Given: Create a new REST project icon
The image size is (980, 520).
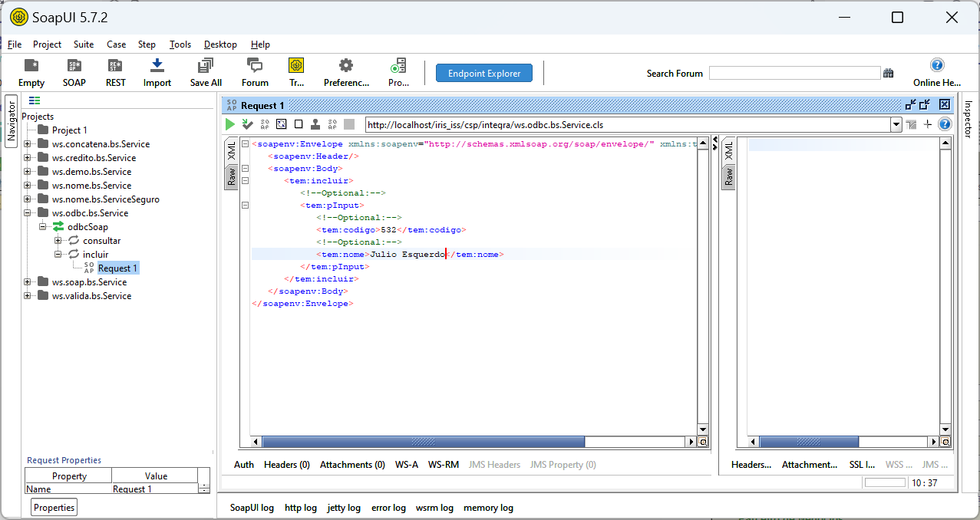Looking at the screenshot, I should click(x=115, y=67).
